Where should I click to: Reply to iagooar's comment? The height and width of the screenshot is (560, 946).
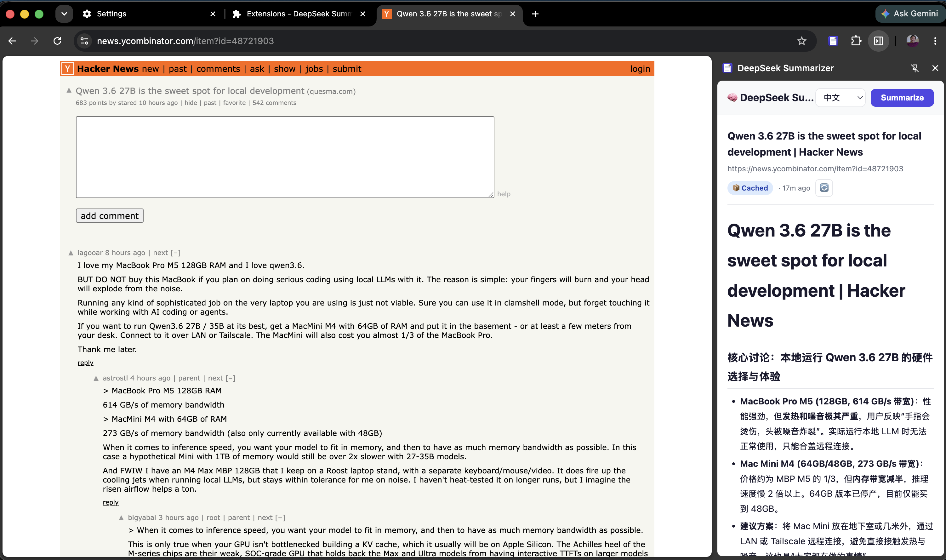point(85,363)
